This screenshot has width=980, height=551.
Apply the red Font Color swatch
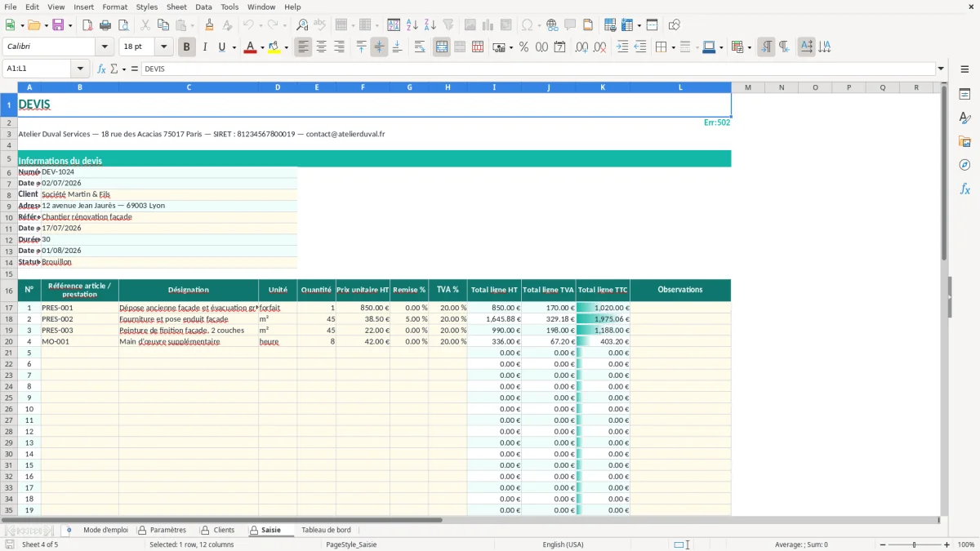(x=249, y=47)
